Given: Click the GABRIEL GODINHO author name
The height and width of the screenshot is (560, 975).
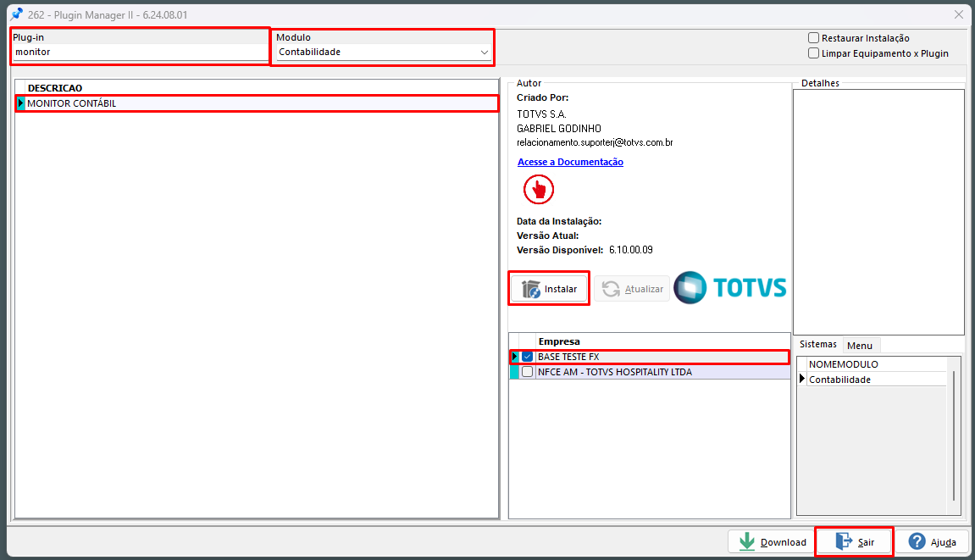Looking at the screenshot, I should tap(559, 129).
